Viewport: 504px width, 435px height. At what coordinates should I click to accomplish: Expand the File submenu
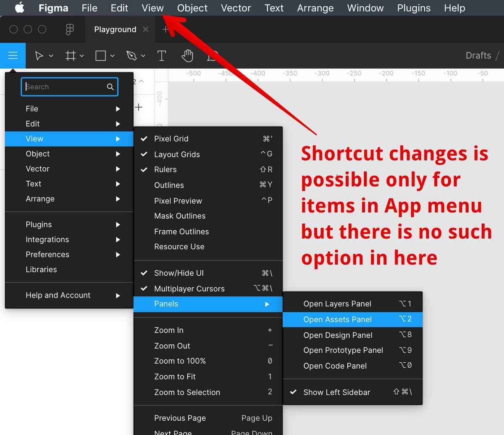(69, 109)
